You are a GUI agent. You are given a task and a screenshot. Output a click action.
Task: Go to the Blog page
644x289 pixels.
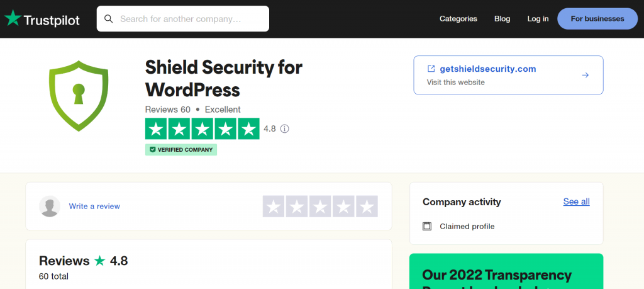pos(502,19)
